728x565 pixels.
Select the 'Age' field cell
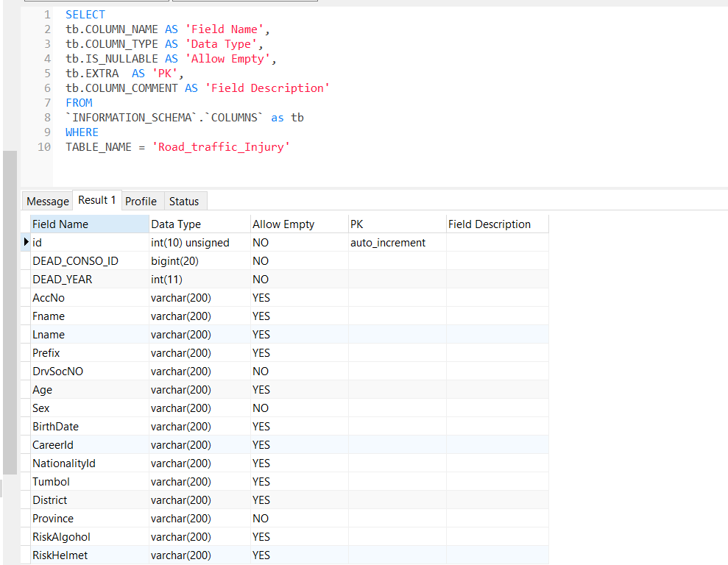click(90, 390)
